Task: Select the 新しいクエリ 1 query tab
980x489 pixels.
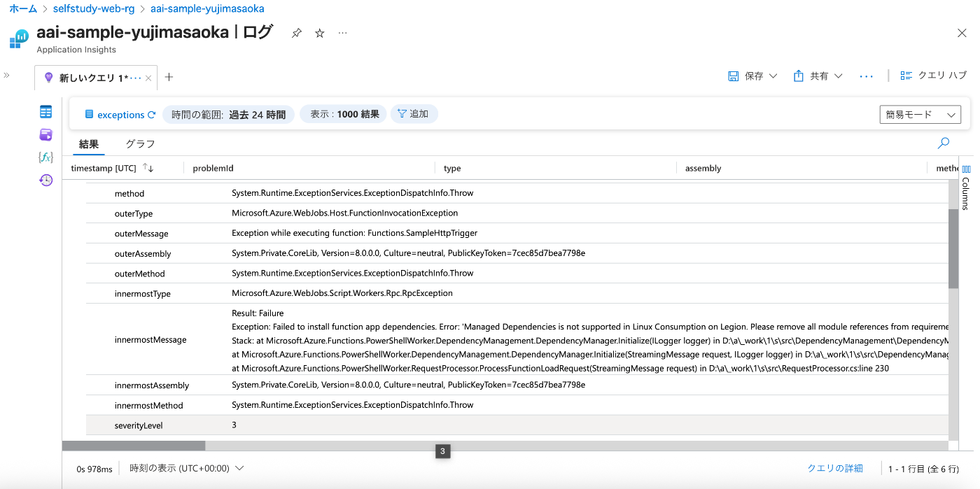Action: pos(97,78)
